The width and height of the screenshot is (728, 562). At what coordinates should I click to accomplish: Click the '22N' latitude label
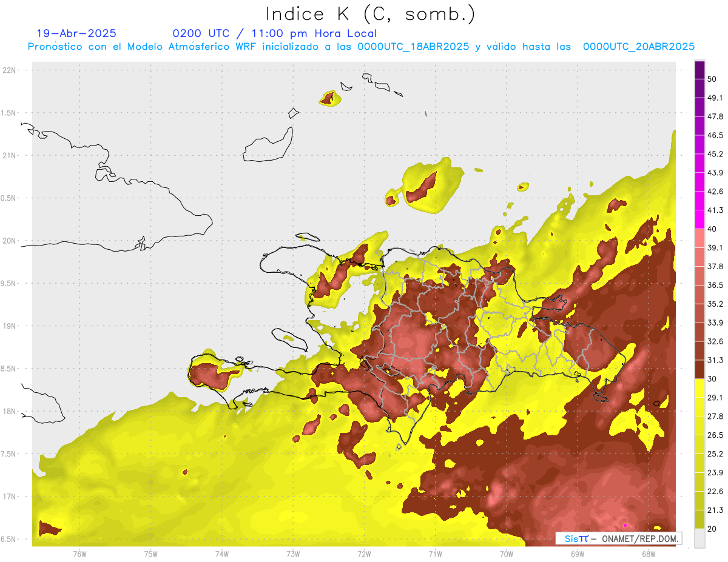tap(9, 70)
